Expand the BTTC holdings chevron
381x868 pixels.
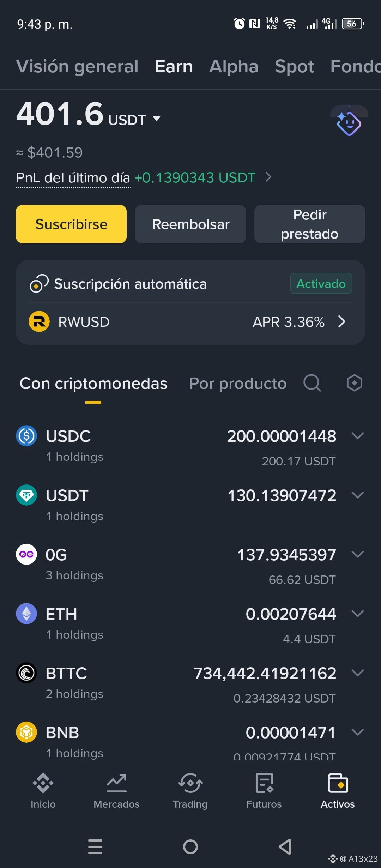tap(358, 673)
